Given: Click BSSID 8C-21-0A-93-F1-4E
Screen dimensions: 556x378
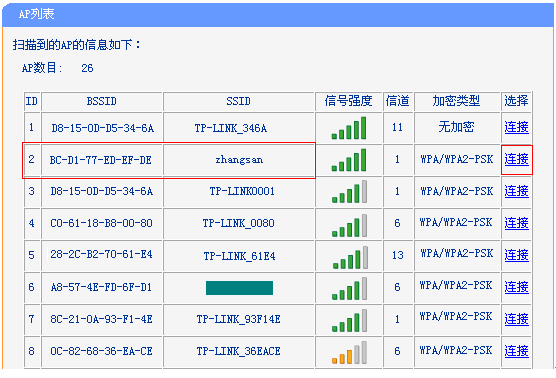Looking at the screenshot, I should [101, 319].
